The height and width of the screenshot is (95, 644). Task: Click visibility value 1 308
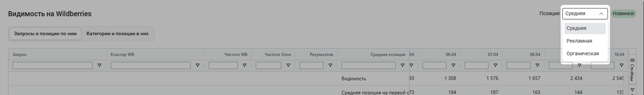pyautogui.click(x=450, y=78)
